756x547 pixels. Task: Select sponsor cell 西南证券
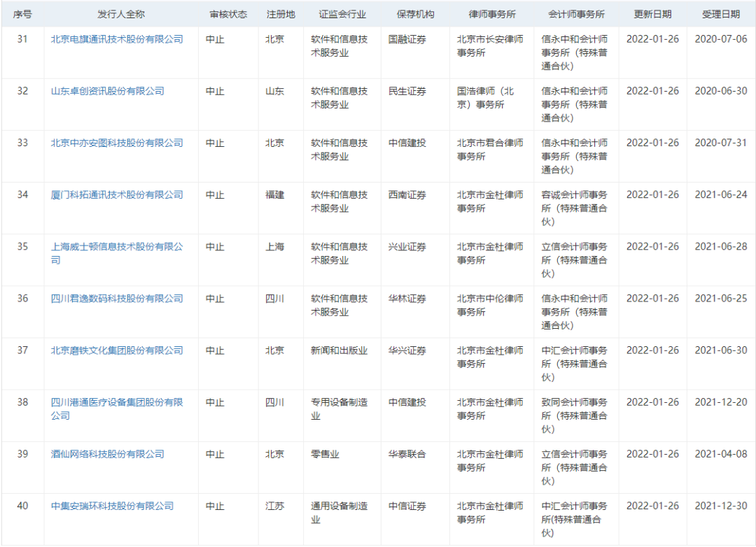pyautogui.click(x=407, y=194)
